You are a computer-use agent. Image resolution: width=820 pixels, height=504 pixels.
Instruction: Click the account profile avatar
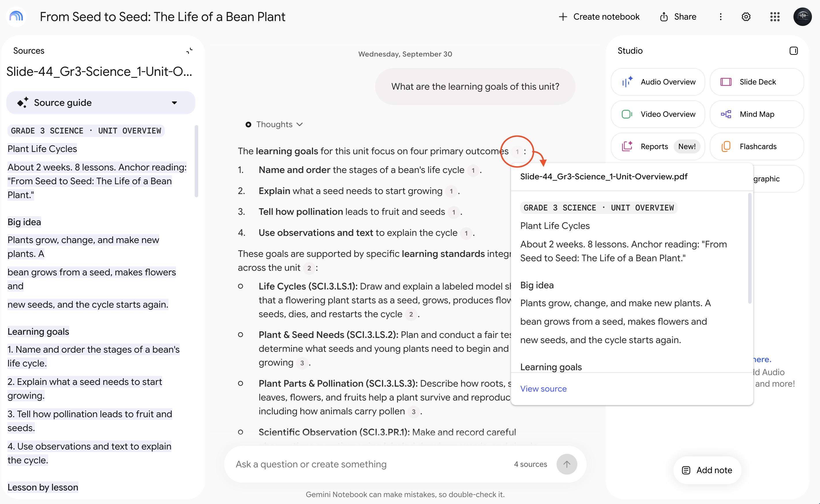[x=802, y=17]
